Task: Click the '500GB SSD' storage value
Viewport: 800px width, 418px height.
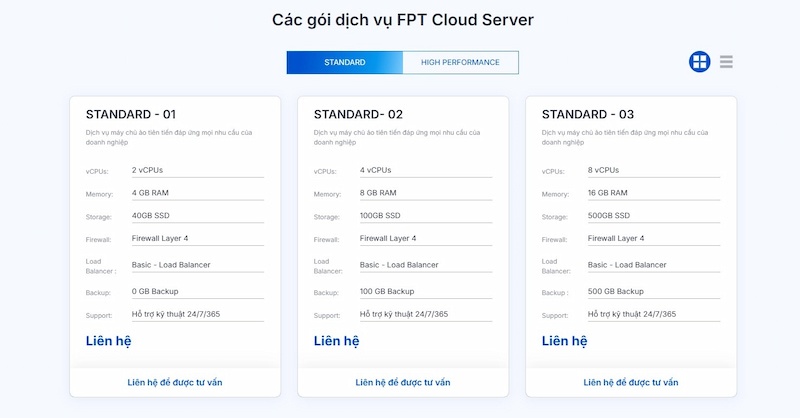Action: coord(608,215)
